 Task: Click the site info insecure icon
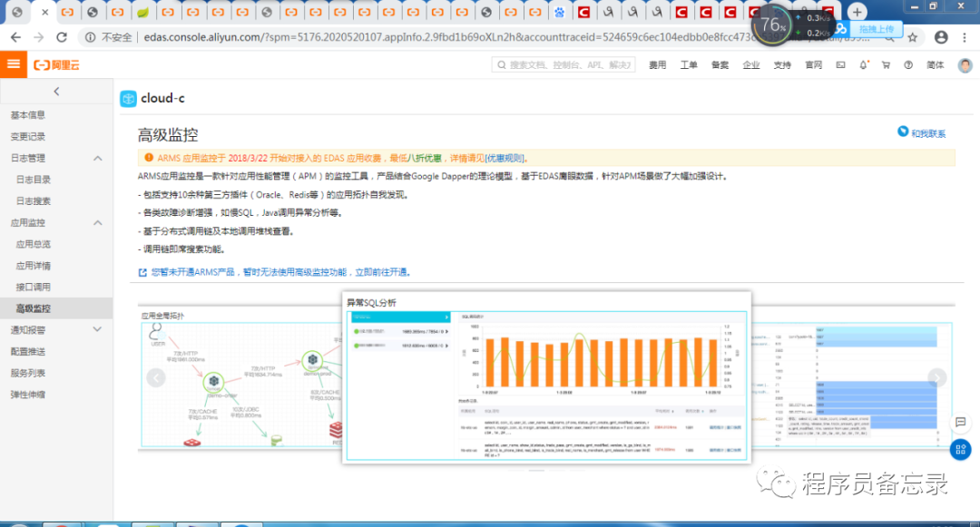[x=91, y=37]
